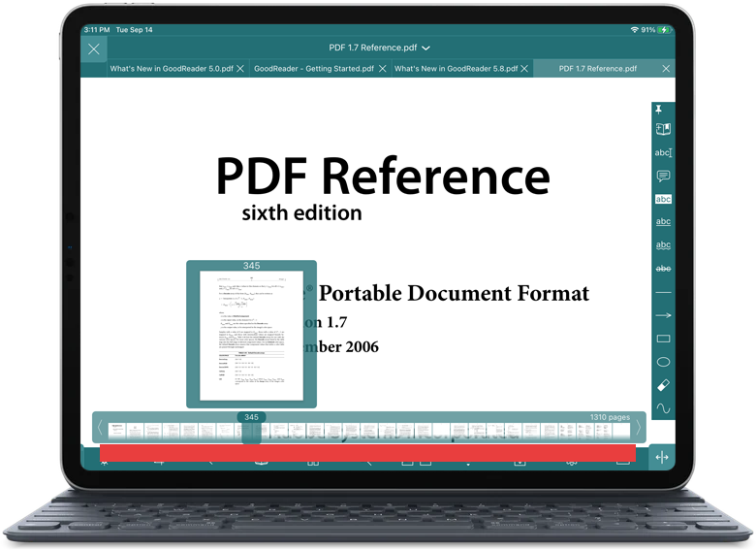Select the oval shape tool
Screen dimensions: 756x550
(663, 362)
